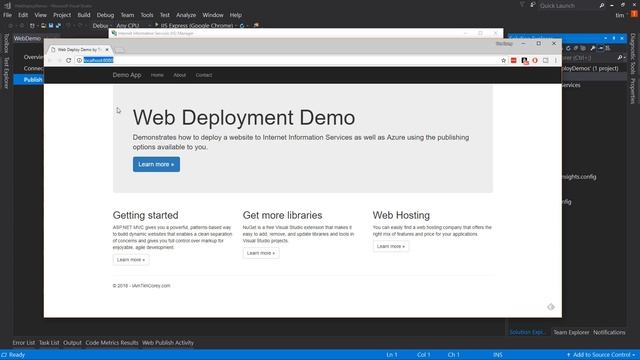Select the Connected Services item in WebDemo page

point(33,68)
